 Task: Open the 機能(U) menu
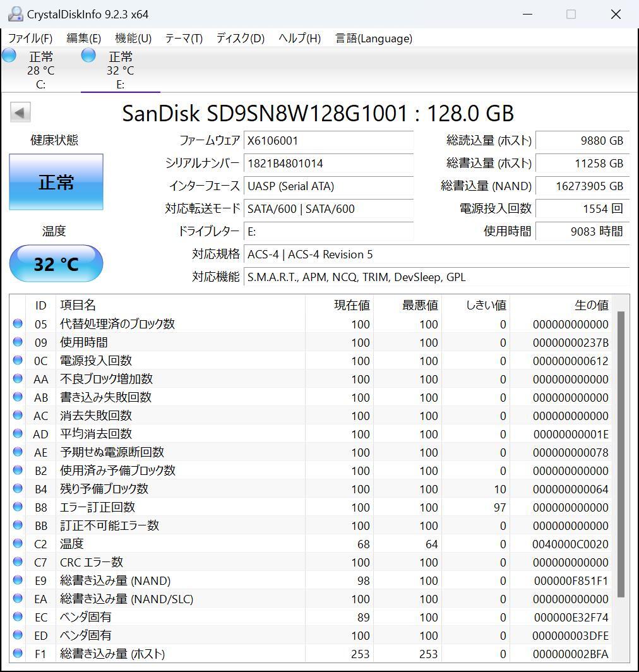133,39
